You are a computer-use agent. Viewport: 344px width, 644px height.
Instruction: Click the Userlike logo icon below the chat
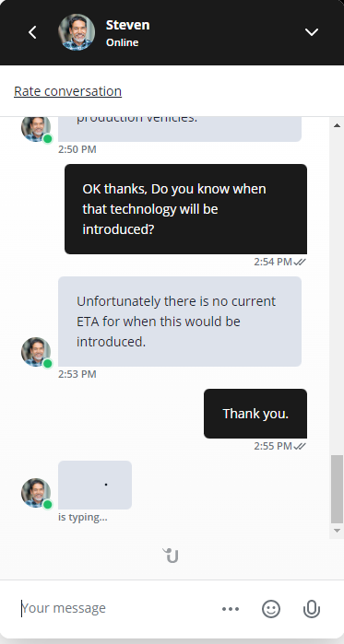point(171,556)
